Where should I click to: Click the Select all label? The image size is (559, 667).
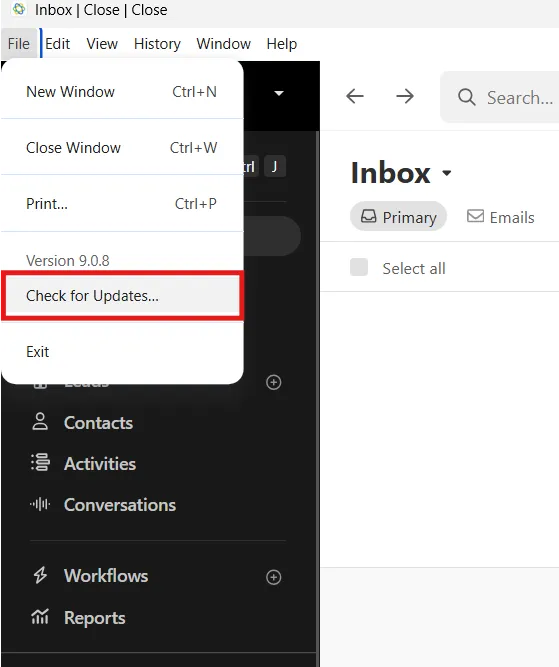pyautogui.click(x=414, y=268)
